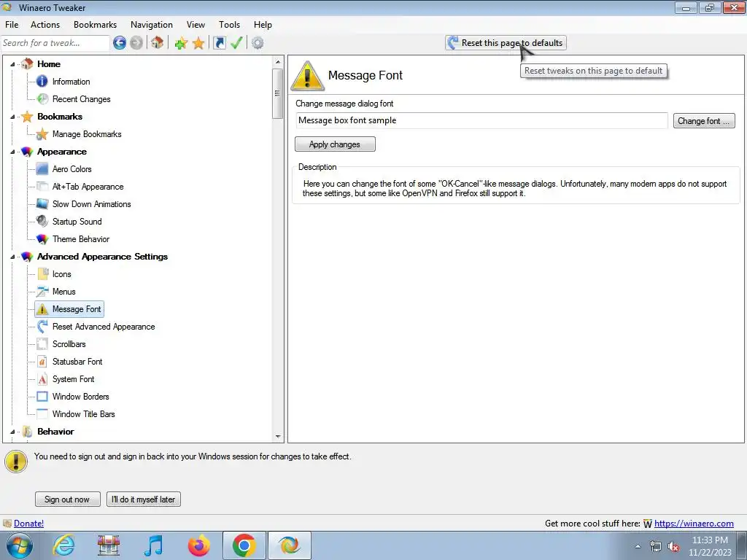The height and width of the screenshot is (560, 747).
Task: Click the Slow Down Animations icon
Action: coord(42,204)
